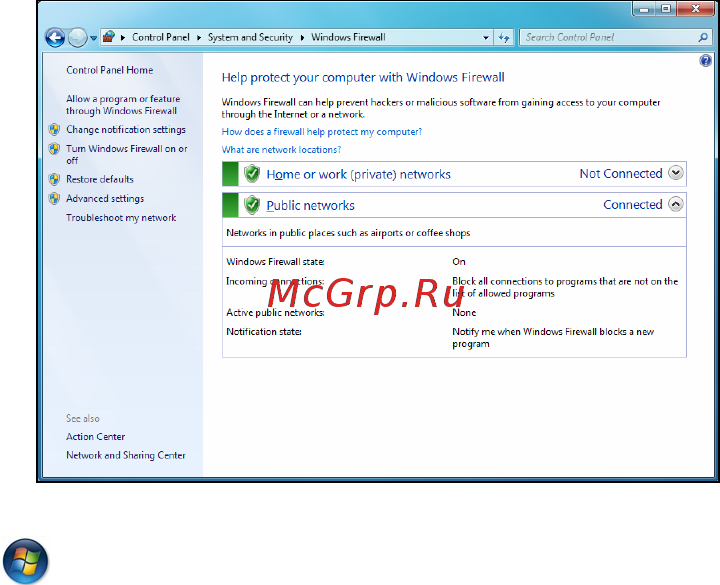The height and width of the screenshot is (585, 720).
Task: Open the recent pages dropdown arrow
Action: tap(93, 38)
